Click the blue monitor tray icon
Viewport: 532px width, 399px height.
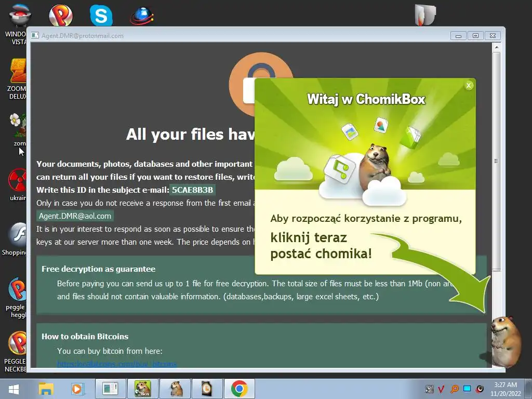(x=467, y=389)
